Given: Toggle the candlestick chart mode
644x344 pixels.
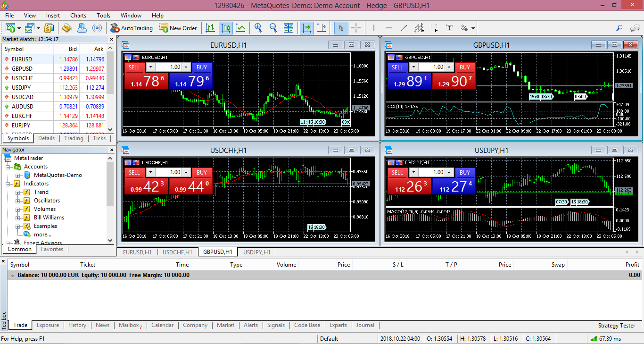Looking at the screenshot, I should click(226, 28).
